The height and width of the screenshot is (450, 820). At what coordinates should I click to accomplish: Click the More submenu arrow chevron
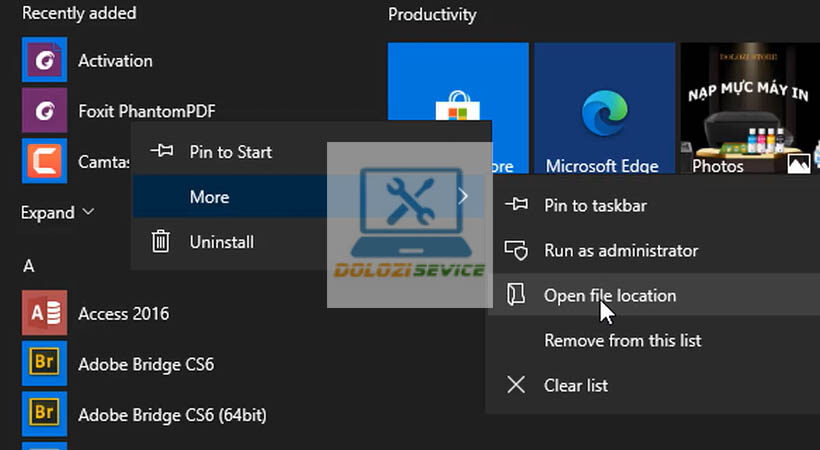(x=463, y=197)
